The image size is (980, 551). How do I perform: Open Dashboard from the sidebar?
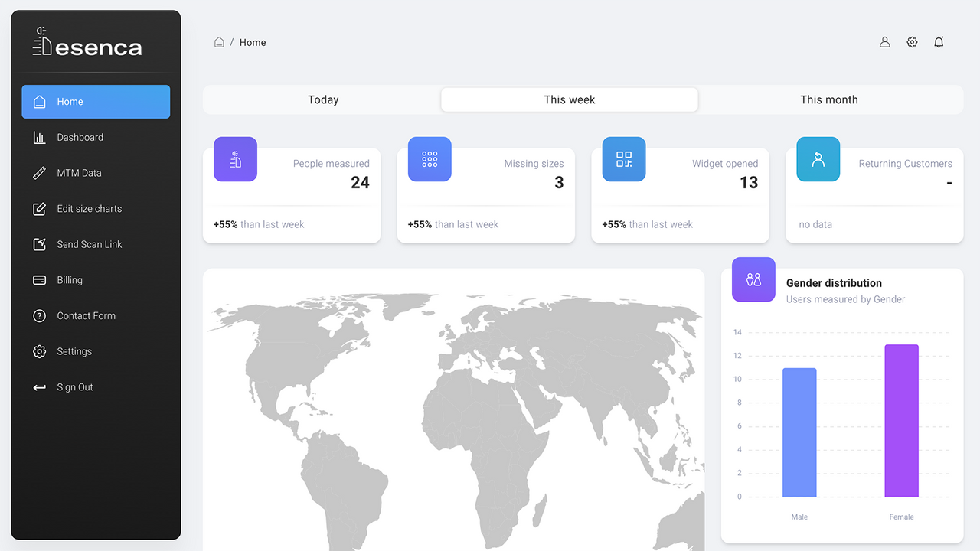(96, 138)
